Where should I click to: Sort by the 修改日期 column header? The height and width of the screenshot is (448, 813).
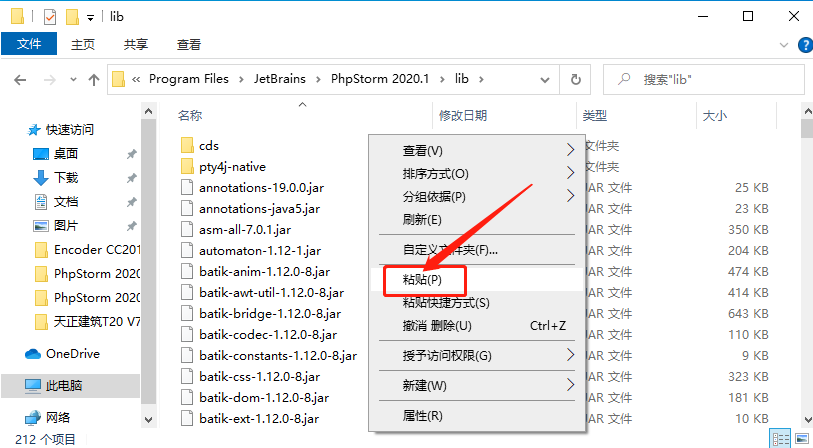462,116
